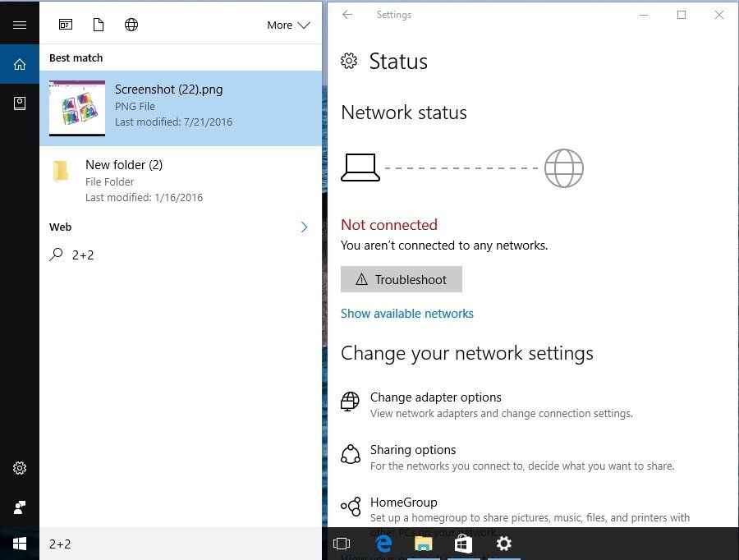Launch Microsoft Edge from the taskbar

383,544
